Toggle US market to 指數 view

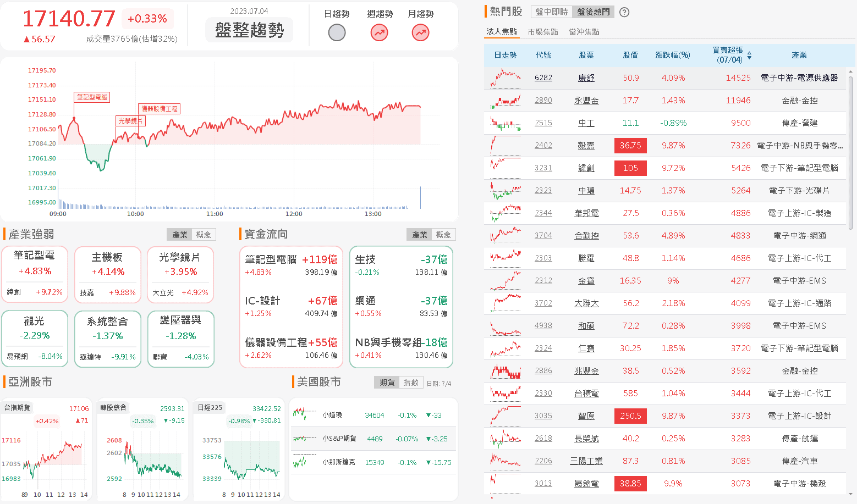coord(411,383)
